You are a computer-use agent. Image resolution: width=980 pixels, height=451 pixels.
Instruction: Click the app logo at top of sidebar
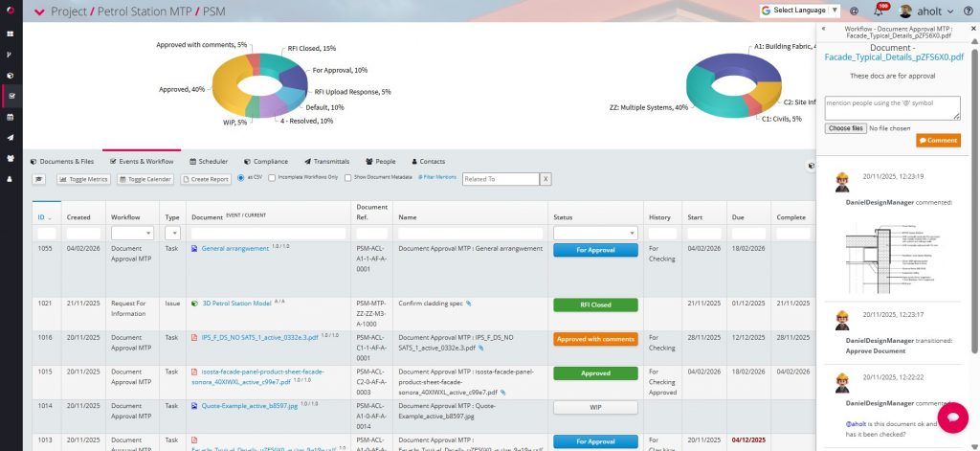pyautogui.click(x=11, y=11)
